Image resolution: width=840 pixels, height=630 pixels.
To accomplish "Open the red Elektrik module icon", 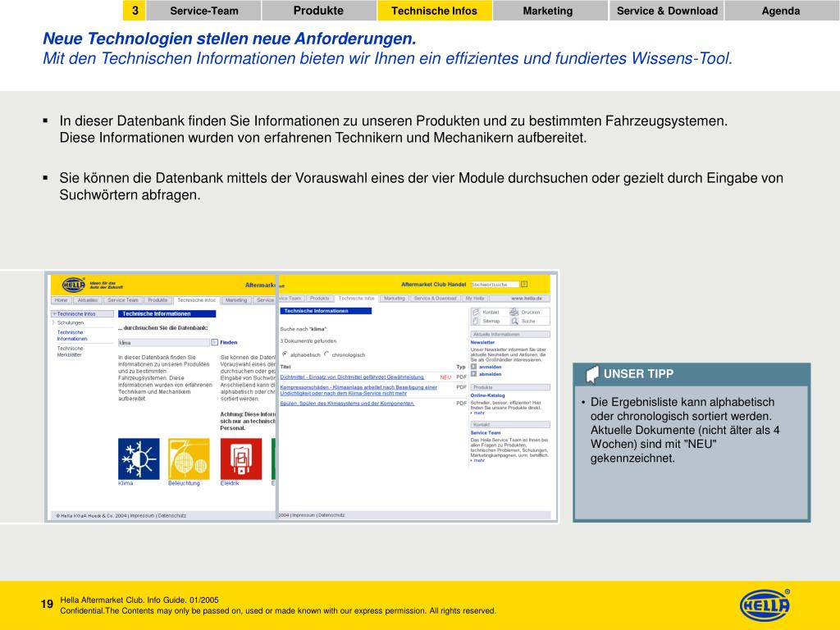I will click(241, 459).
